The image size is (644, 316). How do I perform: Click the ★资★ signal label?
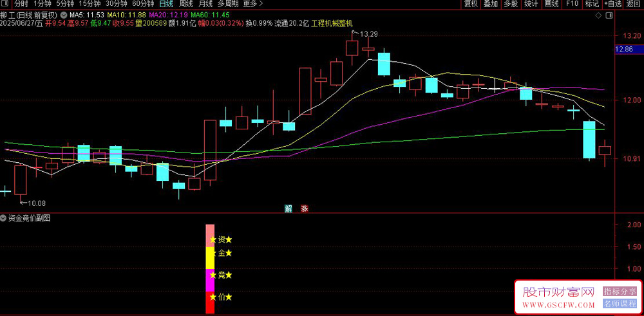click(222, 239)
